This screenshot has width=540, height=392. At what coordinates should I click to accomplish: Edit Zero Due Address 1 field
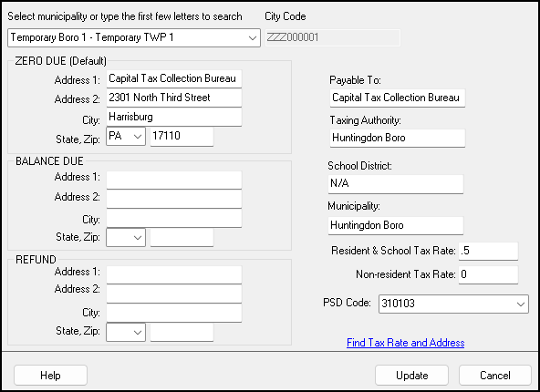click(x=174, y=78)
